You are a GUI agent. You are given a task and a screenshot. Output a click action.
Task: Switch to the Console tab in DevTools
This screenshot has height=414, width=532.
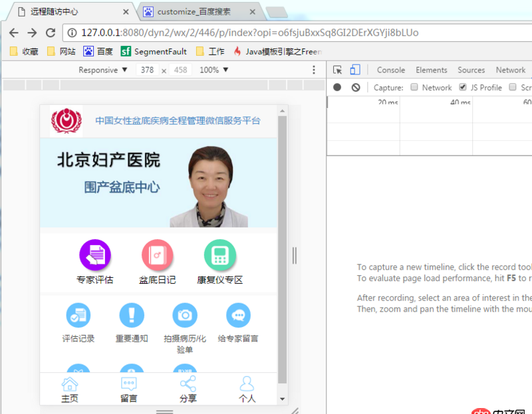390,70
